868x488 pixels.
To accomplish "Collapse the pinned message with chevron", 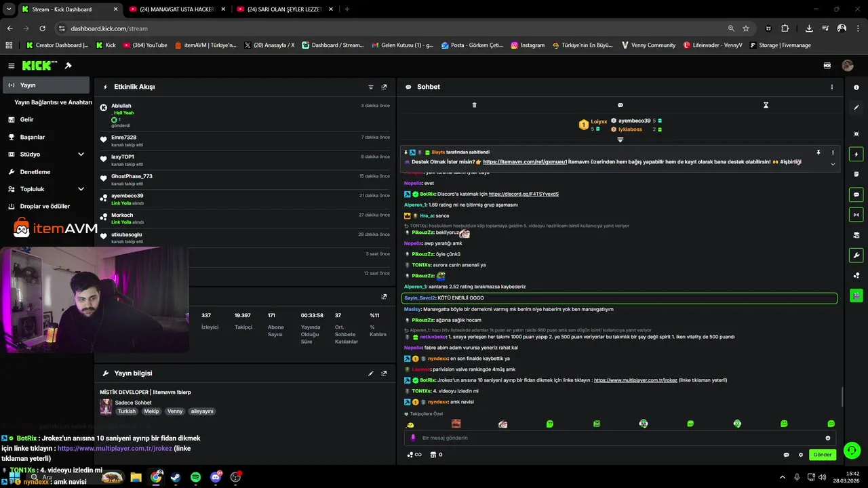I will (x=833, y=164).
